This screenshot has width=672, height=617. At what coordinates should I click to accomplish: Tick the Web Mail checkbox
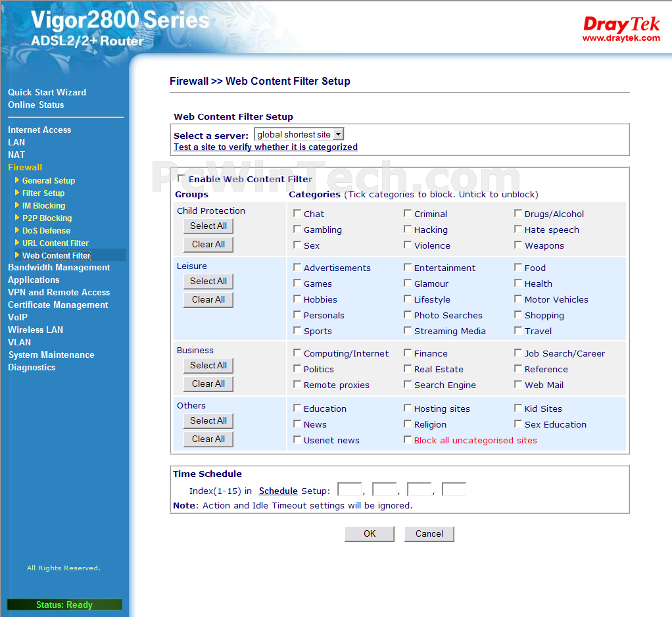click(518, 384)
